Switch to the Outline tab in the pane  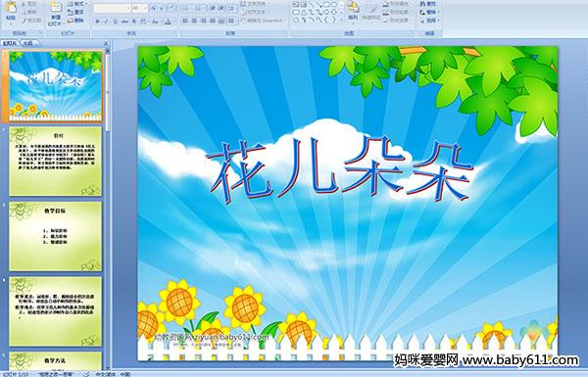click(x=28, y=43)
